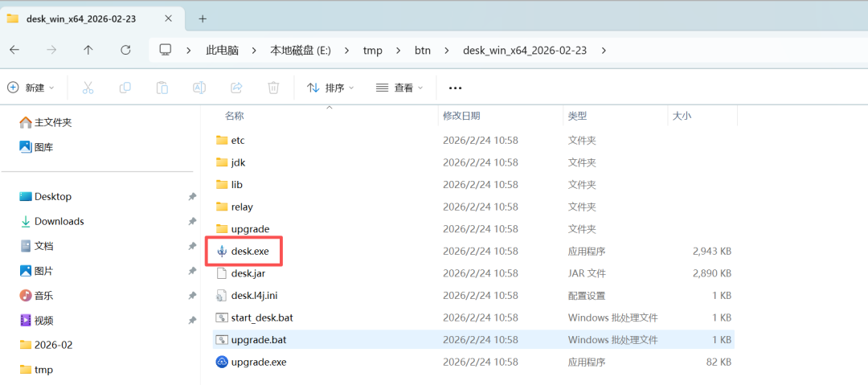Screen dimensions: 868x385
Task: Unpin Desktop using its pin icon
Action: click(192, 197)
